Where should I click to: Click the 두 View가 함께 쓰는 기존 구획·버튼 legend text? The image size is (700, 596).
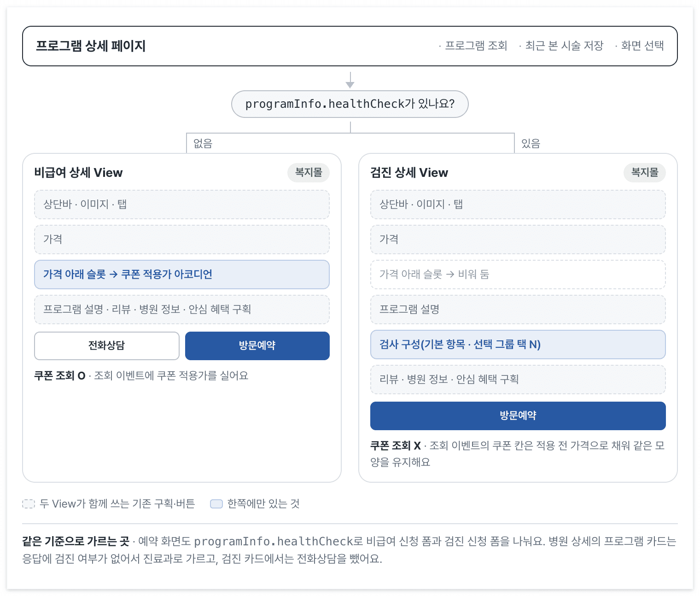point(117,504)
